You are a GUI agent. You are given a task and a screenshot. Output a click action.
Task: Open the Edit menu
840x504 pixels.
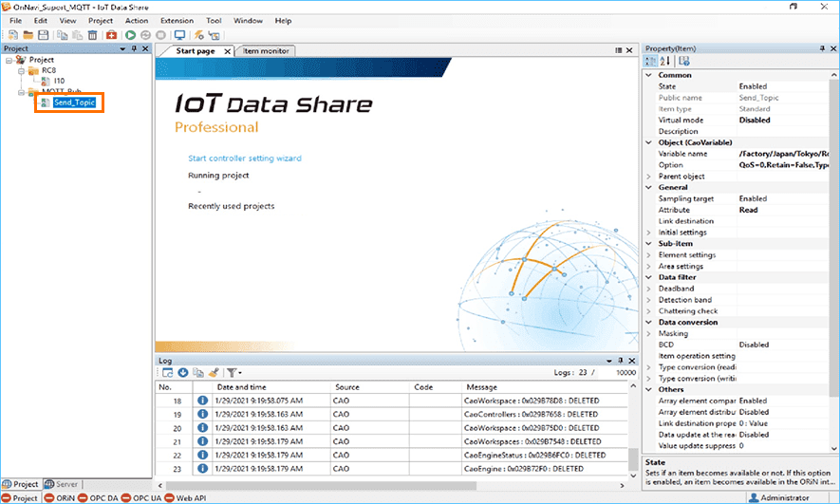(x=40, y=21)
